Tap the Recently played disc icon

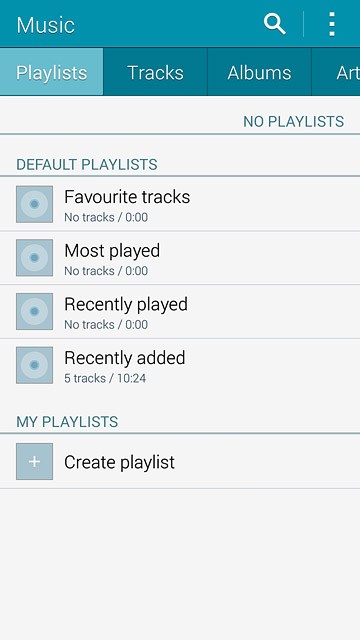click(34, 311)
